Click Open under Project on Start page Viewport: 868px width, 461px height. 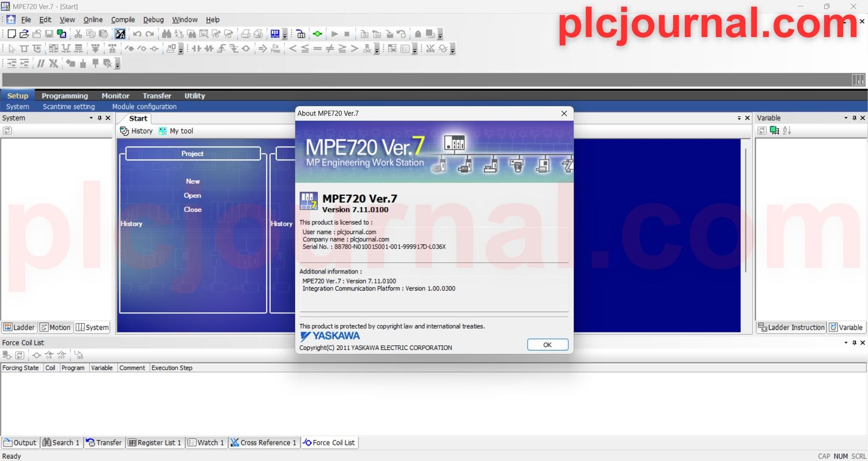193,195
